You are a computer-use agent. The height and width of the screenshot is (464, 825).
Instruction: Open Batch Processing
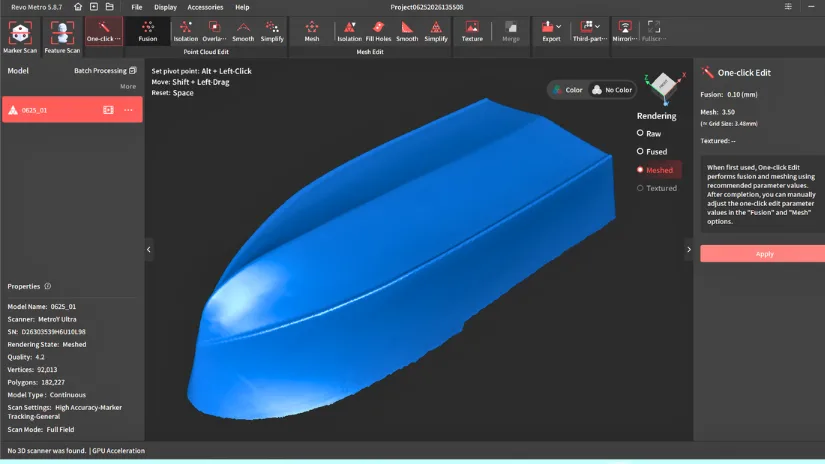click(x=105, y=70)
